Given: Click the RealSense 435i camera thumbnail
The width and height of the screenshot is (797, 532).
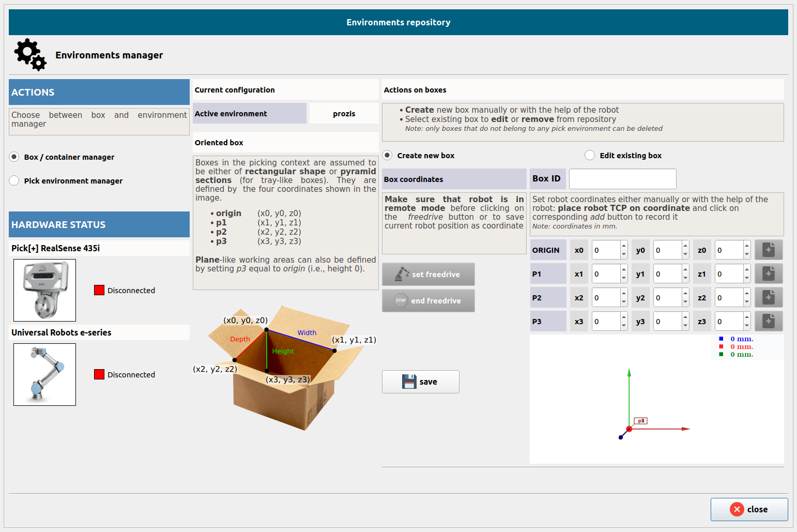Looking at the screenshot, I should tap(44, 290).
